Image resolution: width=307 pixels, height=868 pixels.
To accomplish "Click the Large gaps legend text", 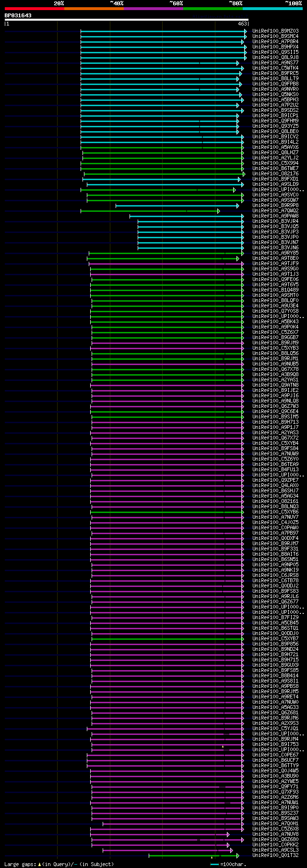I will click(x=59, y=864).
